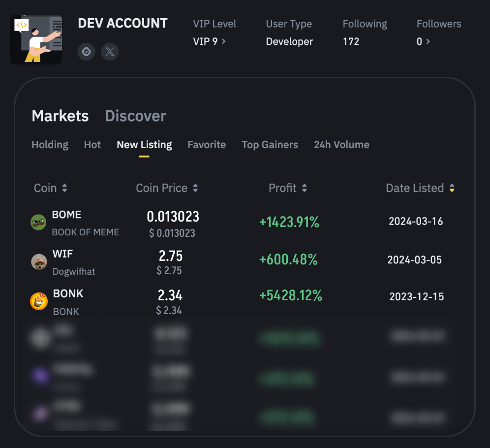Click the Developer user type value
The width and height of the screenshot is (490, 448).
click(289, 41)
